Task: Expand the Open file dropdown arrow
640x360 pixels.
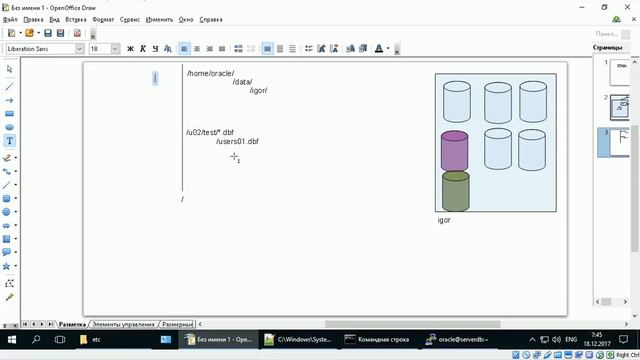Action: tap(38, 33)
